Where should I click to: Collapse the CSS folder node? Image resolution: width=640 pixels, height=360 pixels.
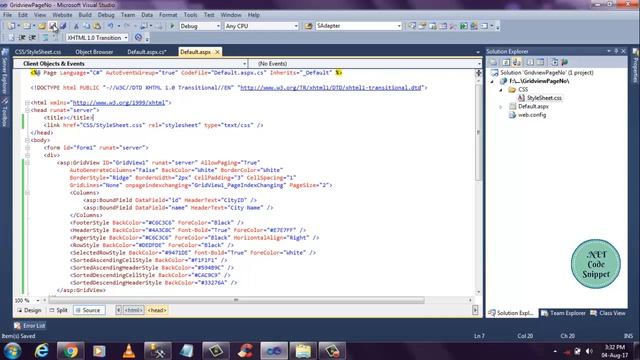pyautogui.click(x=501, y=90)
